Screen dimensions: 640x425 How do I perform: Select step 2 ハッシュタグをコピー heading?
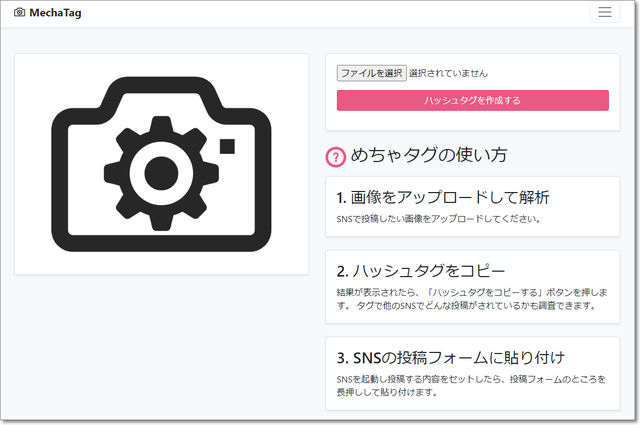click(420, 271)
